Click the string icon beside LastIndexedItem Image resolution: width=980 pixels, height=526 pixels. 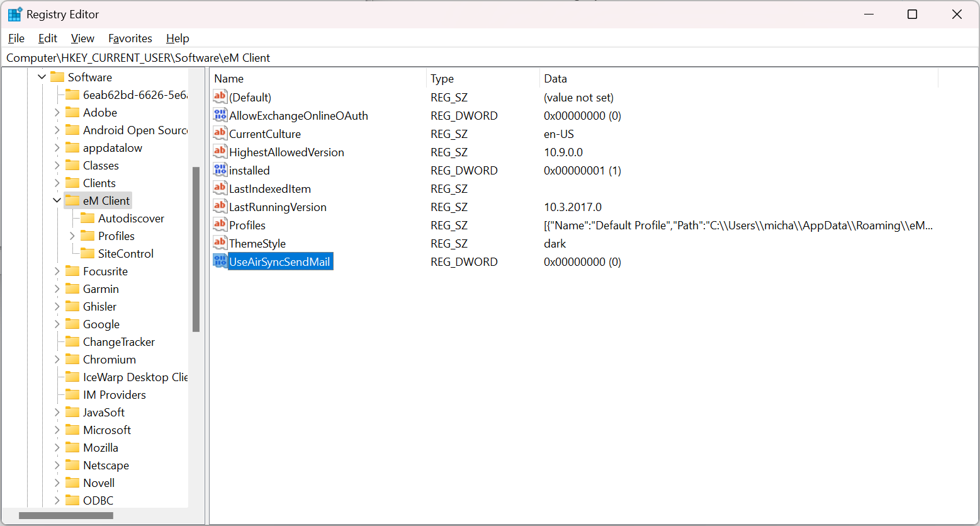[x=220, y=188]
